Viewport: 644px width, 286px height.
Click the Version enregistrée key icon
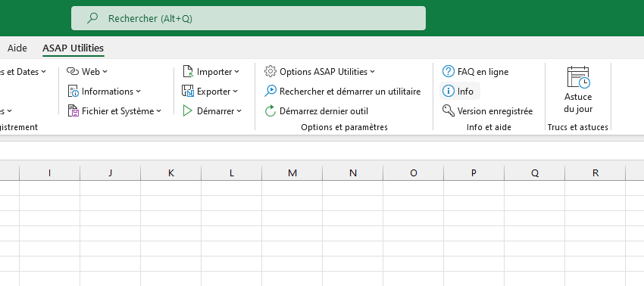click(448, 110)
